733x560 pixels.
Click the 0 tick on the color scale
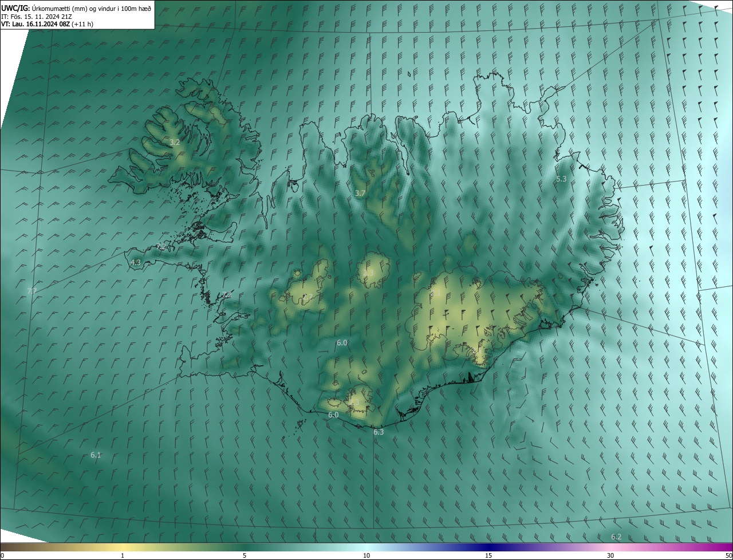2,556
